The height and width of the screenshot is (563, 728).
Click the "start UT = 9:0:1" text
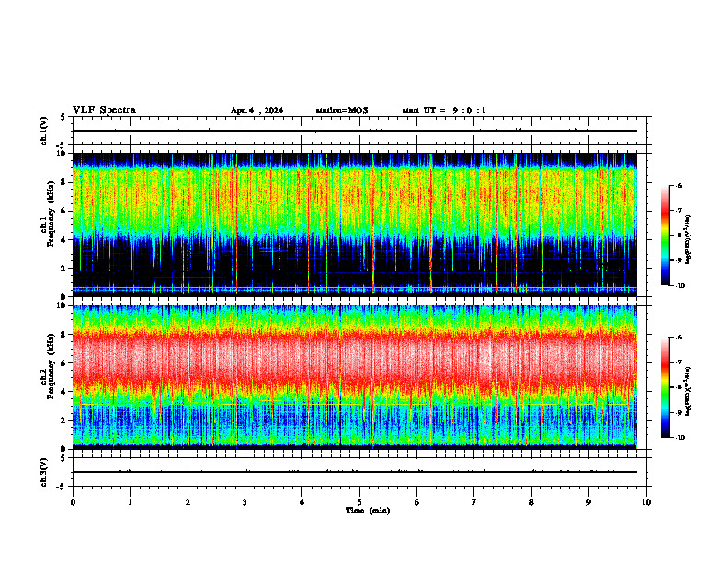444,110
